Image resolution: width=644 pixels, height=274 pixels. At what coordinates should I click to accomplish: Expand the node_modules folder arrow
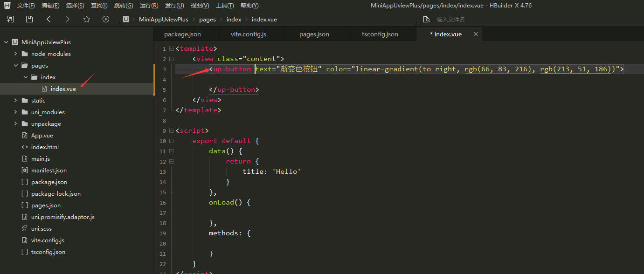15,54
